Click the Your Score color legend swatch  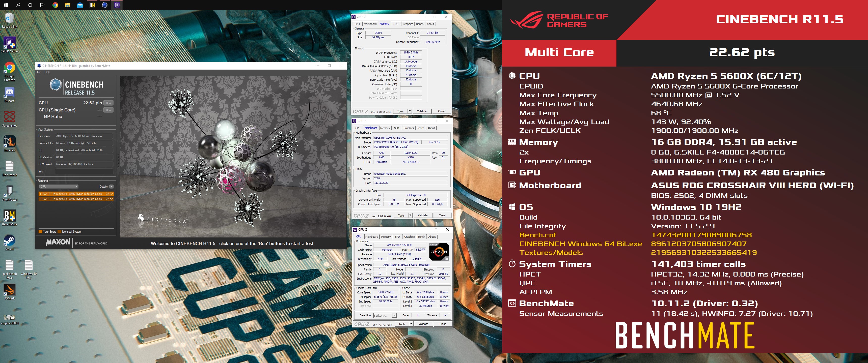click(40, 232)
